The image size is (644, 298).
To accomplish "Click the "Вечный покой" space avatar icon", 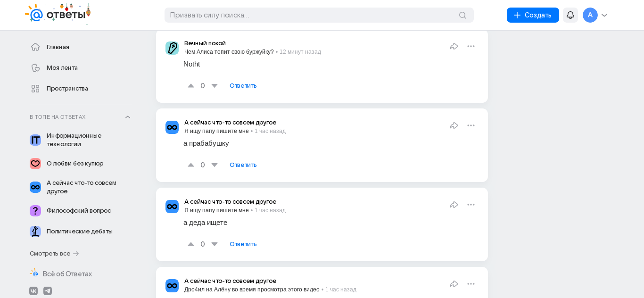I will [172, 48].
